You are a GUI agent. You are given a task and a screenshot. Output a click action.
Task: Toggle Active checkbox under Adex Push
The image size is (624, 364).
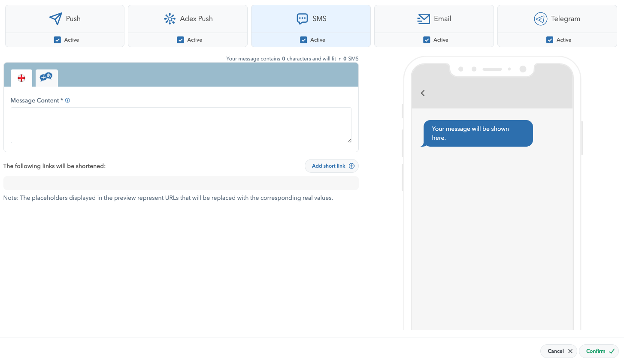pyautogui.click(x=180, y=40)
